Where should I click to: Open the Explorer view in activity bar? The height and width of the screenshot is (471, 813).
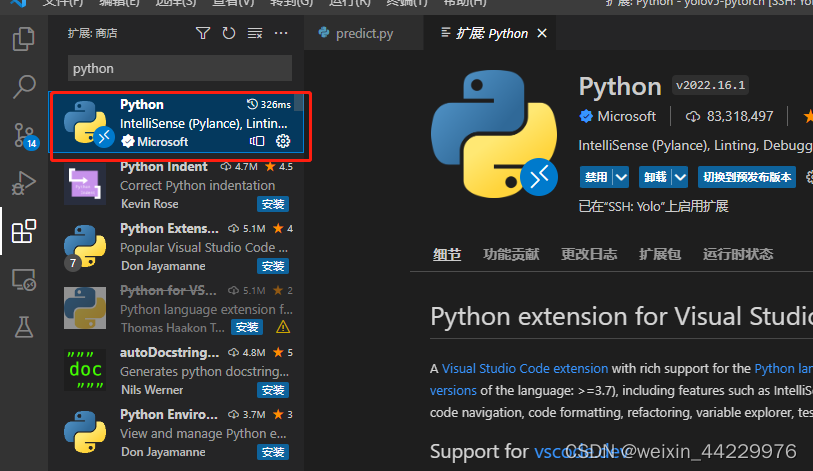(x=23, y=39)
